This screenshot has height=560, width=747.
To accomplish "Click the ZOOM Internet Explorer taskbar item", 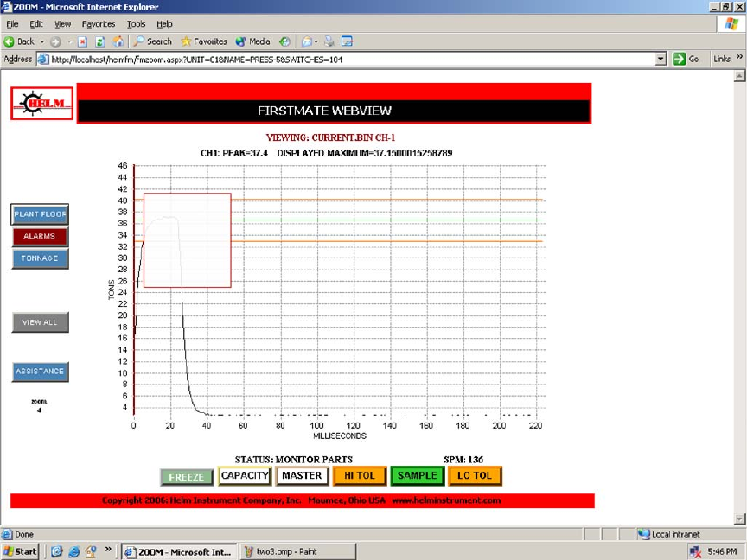I will click(179, 552).
